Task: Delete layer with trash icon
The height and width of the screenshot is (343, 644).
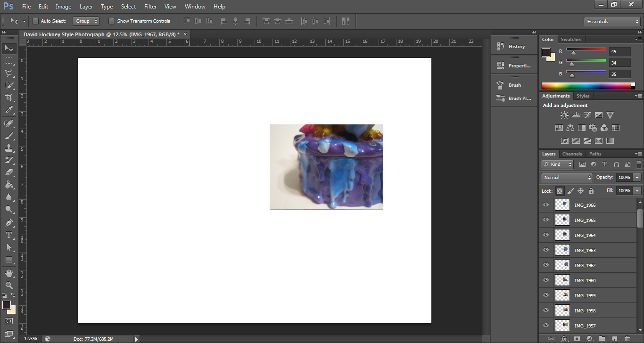Action: [627, 338]
